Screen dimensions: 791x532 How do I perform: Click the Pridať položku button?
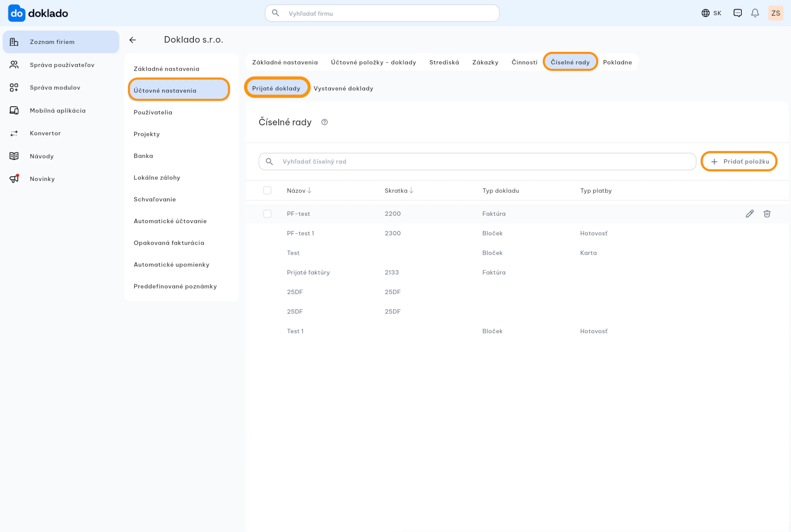[739, 162]
